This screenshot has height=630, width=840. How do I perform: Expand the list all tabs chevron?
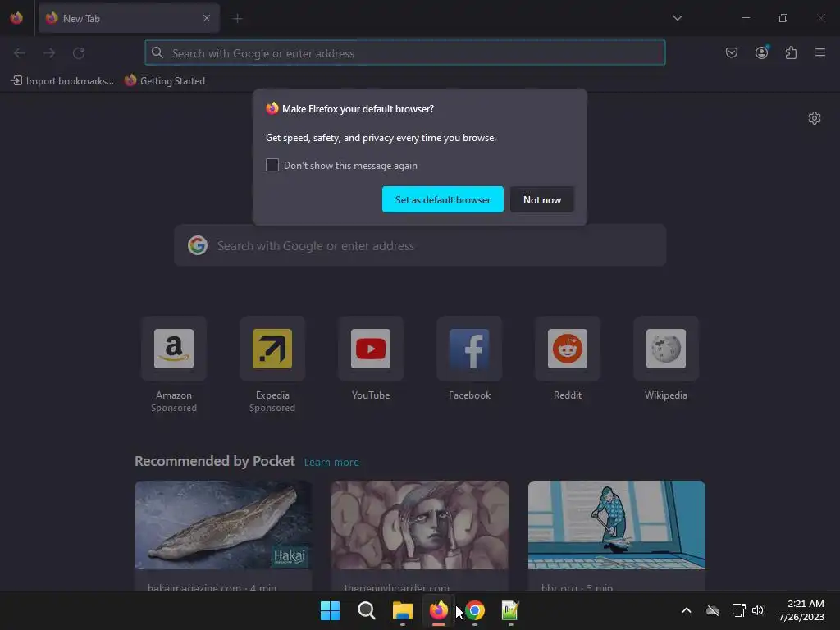678,18
